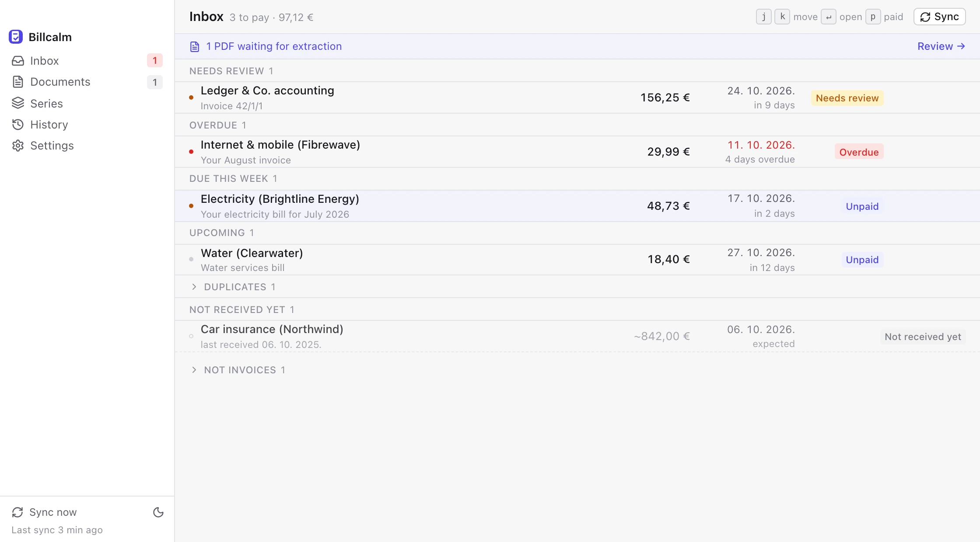The height and width of the screenshot is (542, 980).
Task: Click the Last sync 3 min ago text
Action: pyautogui.click(x=57, y=530)
